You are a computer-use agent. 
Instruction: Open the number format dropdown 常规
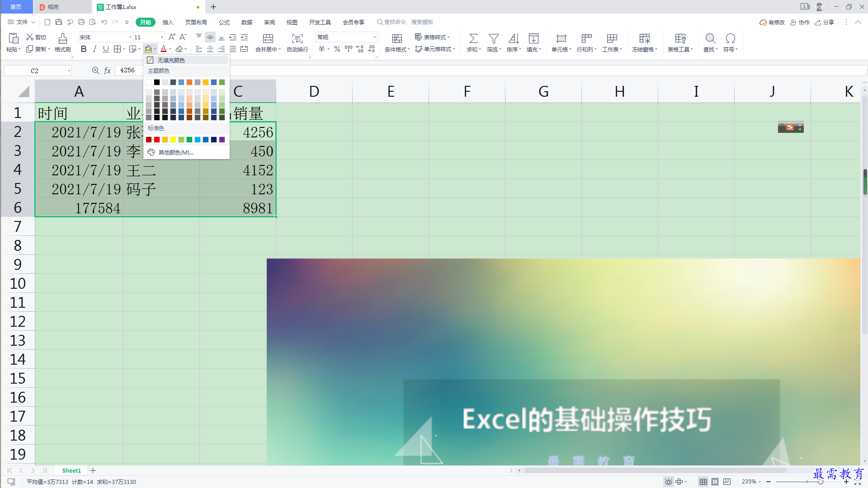point(374,37)
